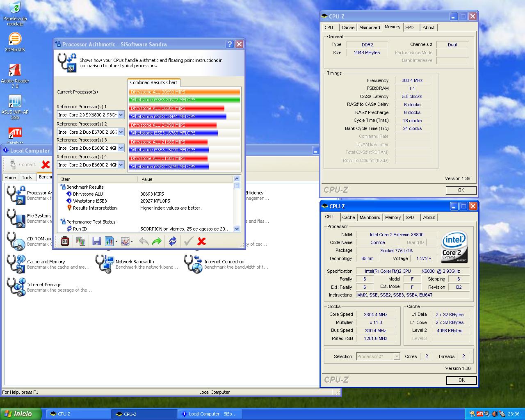Switch to the Tools tab in Local Computer
This screenshot has width=525, height=420.
coord(27,178)
